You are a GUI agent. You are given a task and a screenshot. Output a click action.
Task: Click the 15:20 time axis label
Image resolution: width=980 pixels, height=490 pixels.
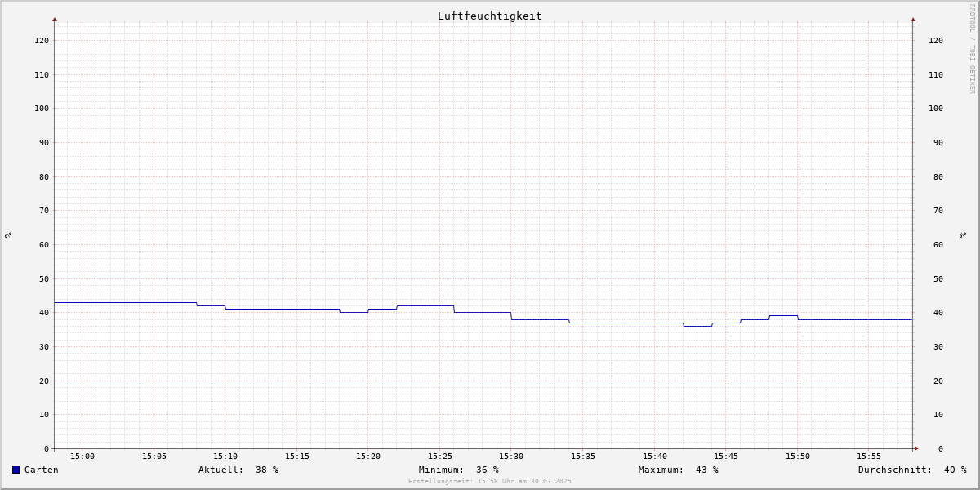point(368,457)
